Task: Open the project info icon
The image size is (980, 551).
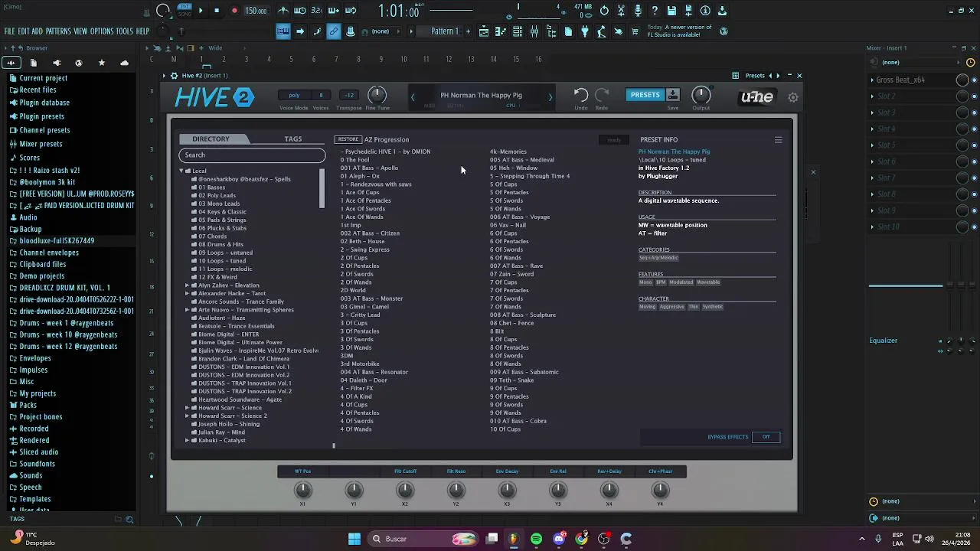Action: click(x=705, y=11)
